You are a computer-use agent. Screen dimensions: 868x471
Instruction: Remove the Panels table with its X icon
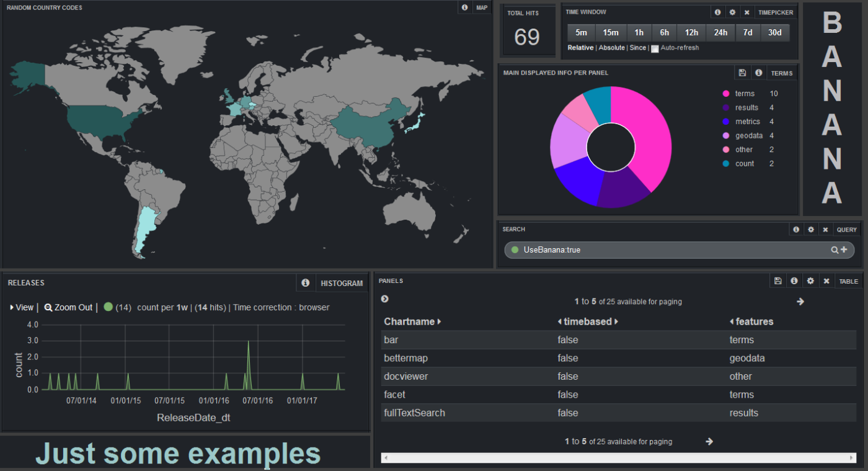826,281
